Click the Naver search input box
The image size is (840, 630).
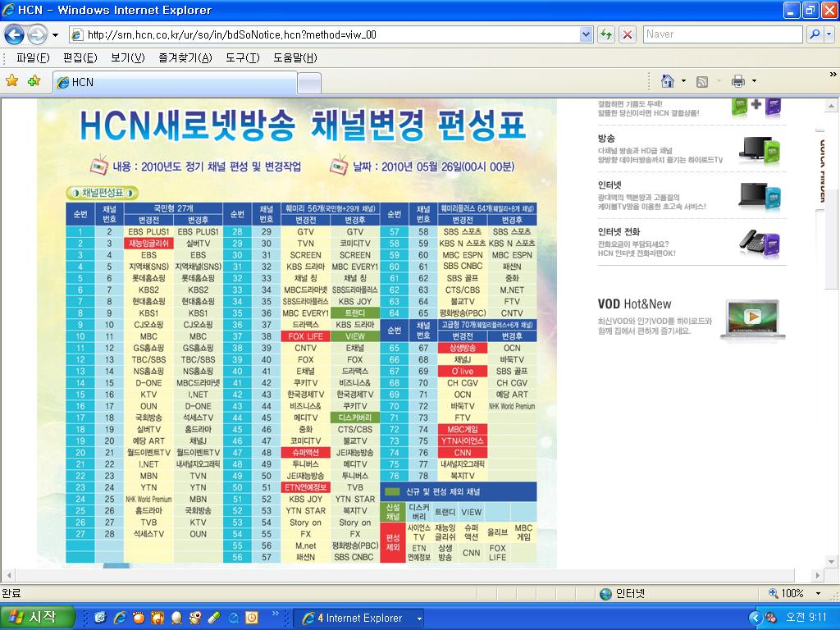coord(724,34)
